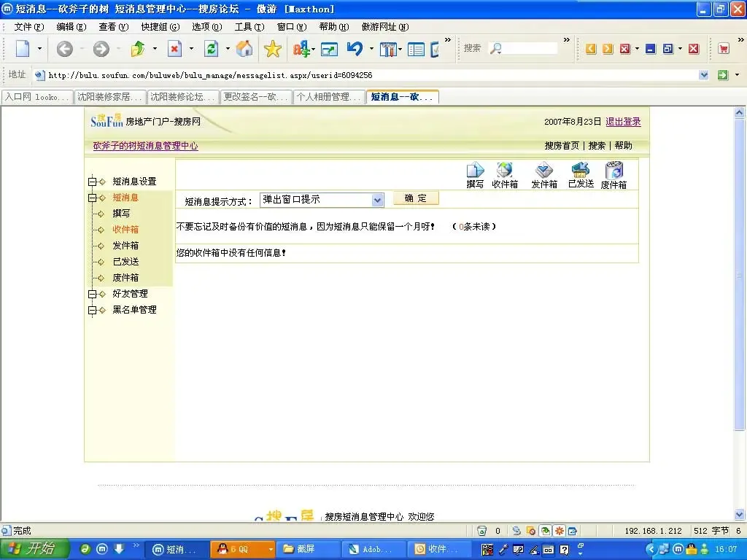Viewport: 747px width, 560px height.
Task: Stop loading with the red X icon
Action: pos(175,49)
